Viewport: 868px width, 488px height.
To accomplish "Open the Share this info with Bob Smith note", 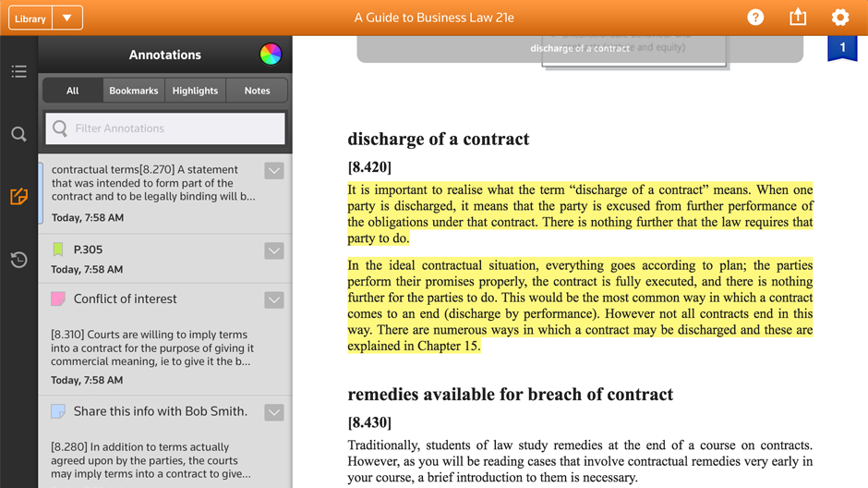I will 160,411.
